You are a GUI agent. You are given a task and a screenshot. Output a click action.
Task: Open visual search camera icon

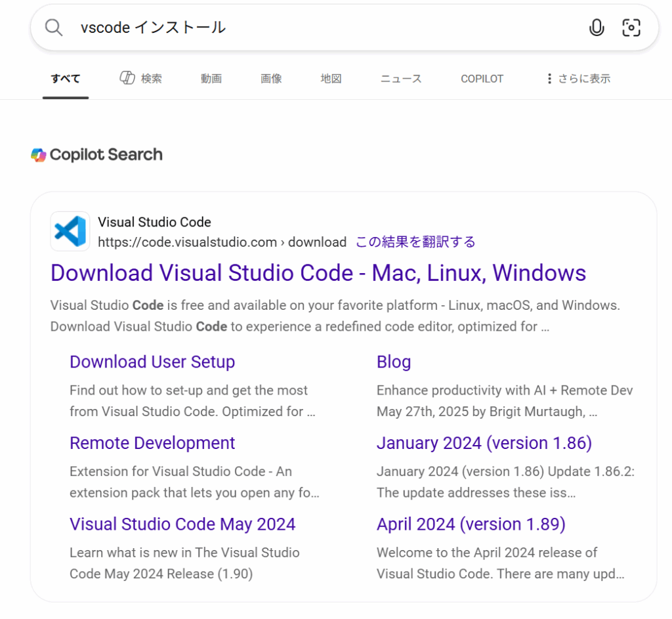[631, 28]
